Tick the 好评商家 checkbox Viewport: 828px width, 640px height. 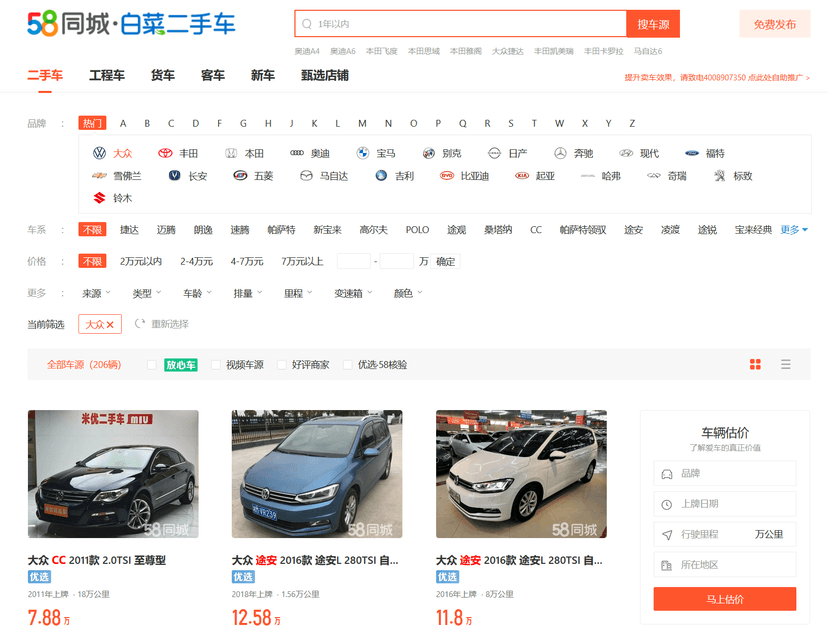tap(282, 365)
